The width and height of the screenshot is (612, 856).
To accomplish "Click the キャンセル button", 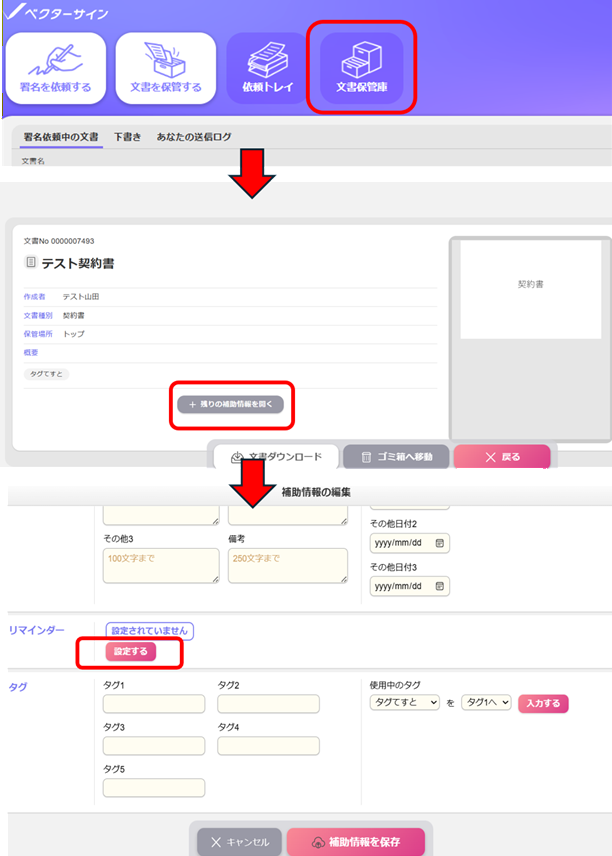I will point(240,842).
